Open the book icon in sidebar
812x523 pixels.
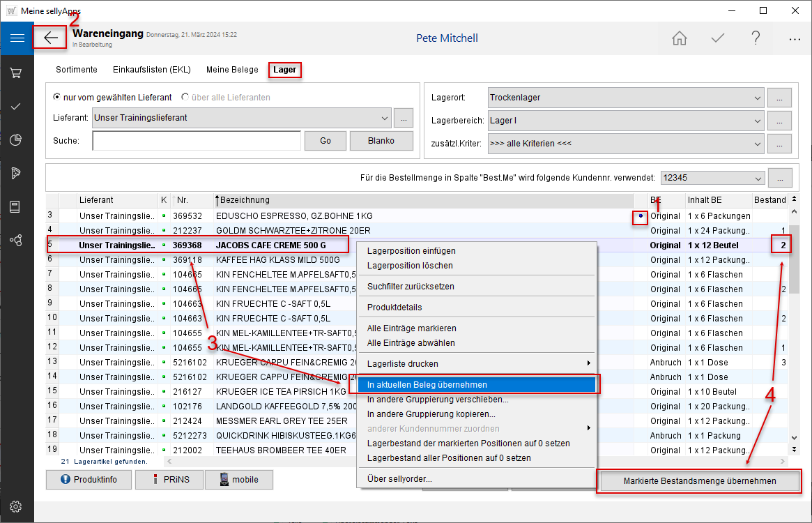pos(16,206)
